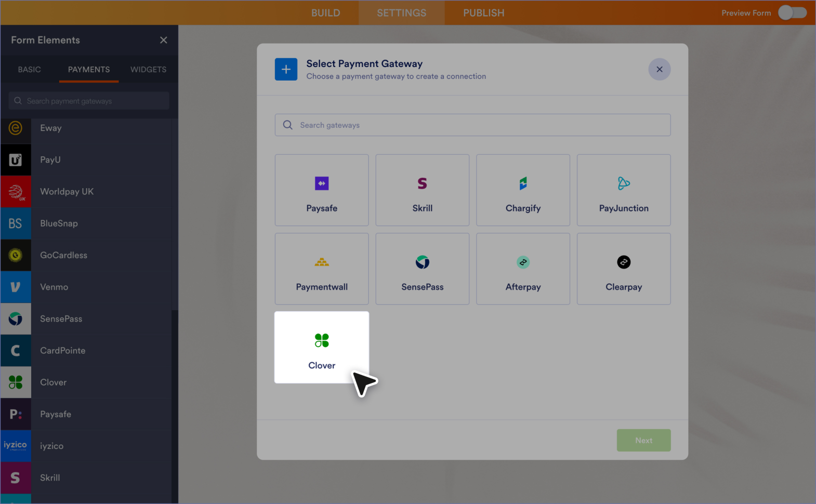Click the CardPointe label in list
The height and width of the screenshot is (504, 816).
pyautogui.click(x=63, y=351)
